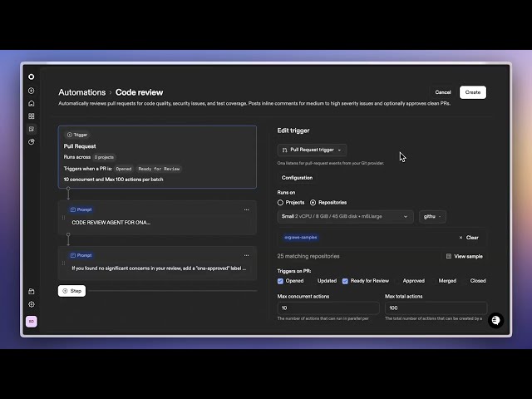Open the chat support bubble icon

[495, 320]
